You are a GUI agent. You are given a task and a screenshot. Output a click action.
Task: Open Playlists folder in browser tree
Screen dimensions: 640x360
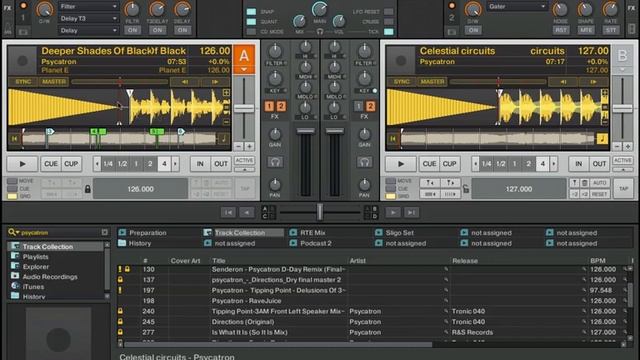(36, 257)
